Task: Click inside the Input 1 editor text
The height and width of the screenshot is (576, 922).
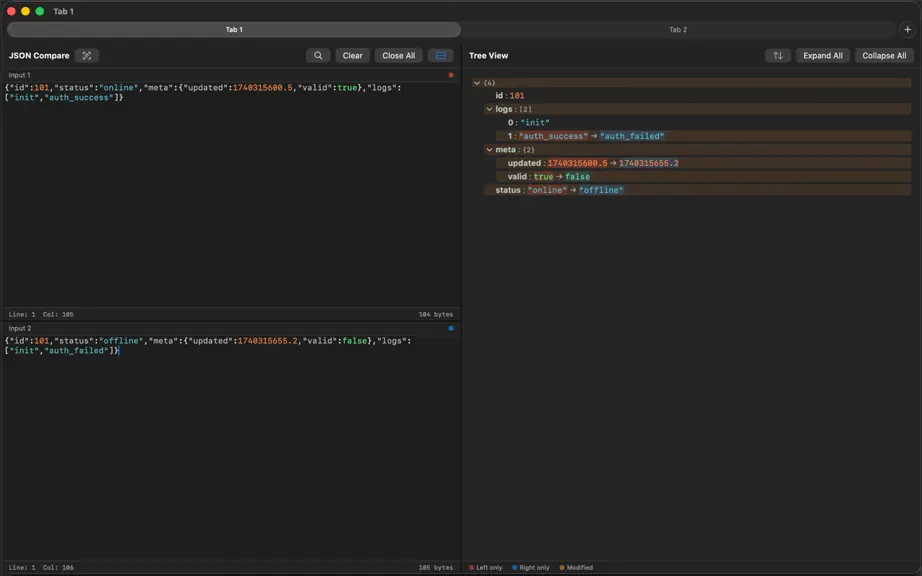Action: (x=203, y=92)
